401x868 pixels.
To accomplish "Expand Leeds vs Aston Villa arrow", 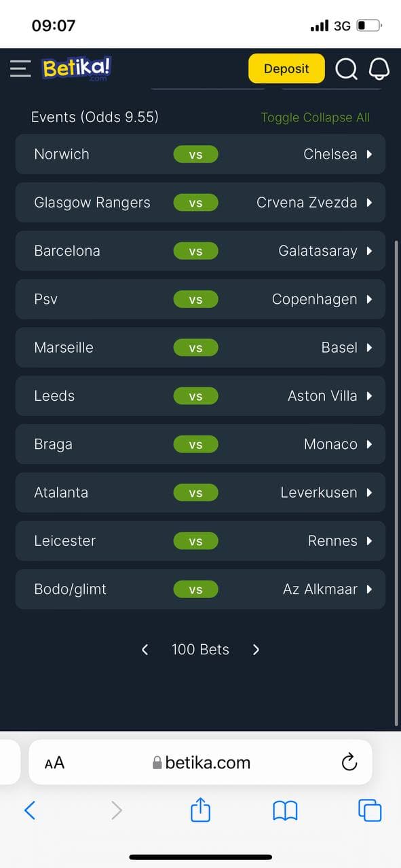I will coord(369,396).
